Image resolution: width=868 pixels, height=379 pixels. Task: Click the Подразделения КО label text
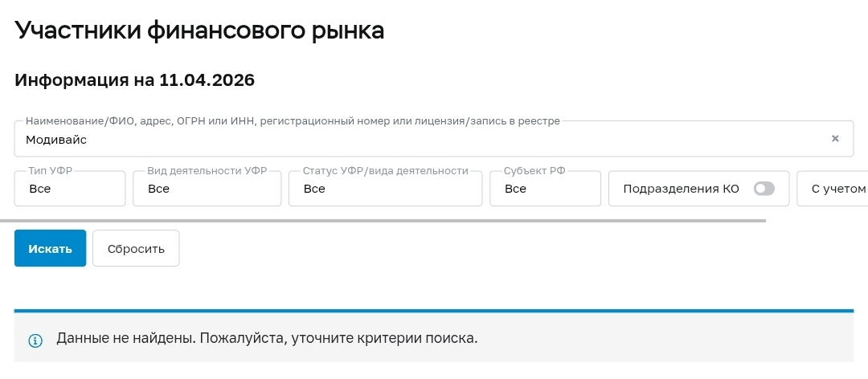(681, 189)
